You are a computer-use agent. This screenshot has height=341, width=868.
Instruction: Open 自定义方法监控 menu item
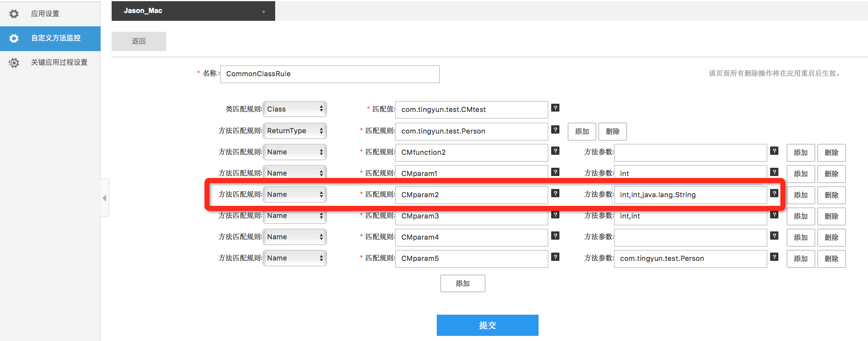pos(56,38)
